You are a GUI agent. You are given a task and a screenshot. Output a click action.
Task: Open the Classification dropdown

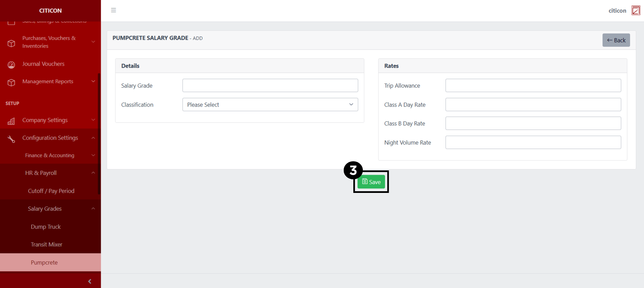click(x=270, y=105)
